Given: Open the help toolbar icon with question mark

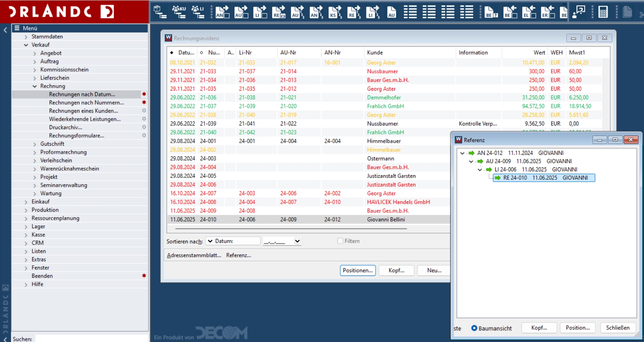Looking at the screenshot, I should click(x=579, y=12).
